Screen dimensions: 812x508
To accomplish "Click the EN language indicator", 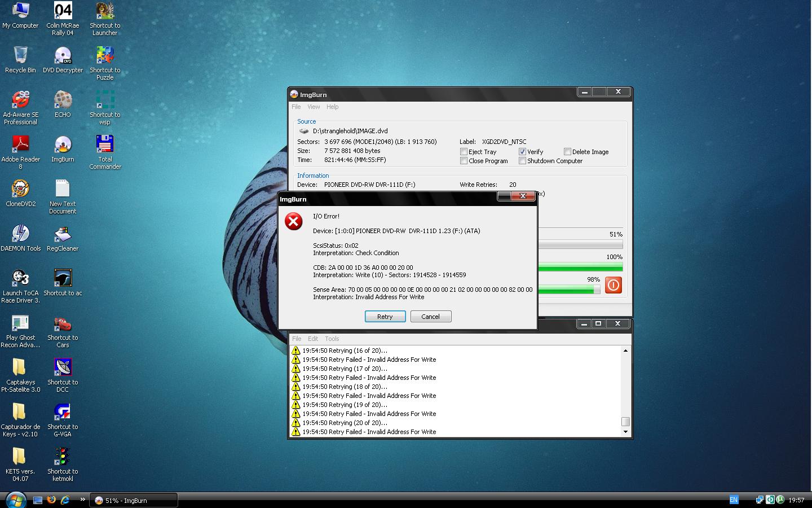I will pos(734,500).
